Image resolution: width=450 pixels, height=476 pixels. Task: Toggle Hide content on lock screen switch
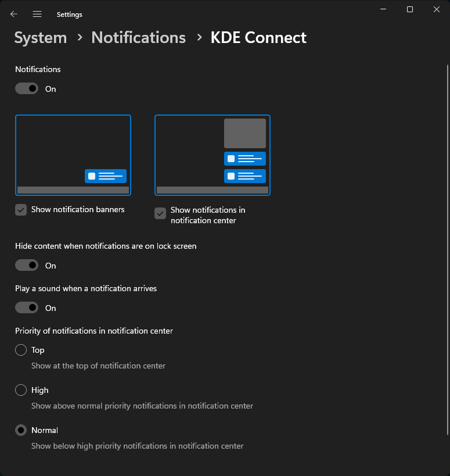pyautogui.click(x=27, y=266)
